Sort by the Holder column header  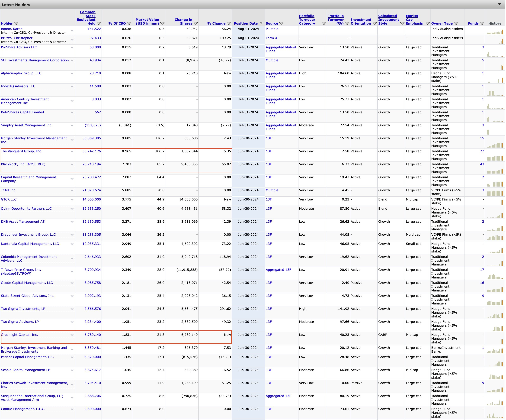click(x=7, y=23)
